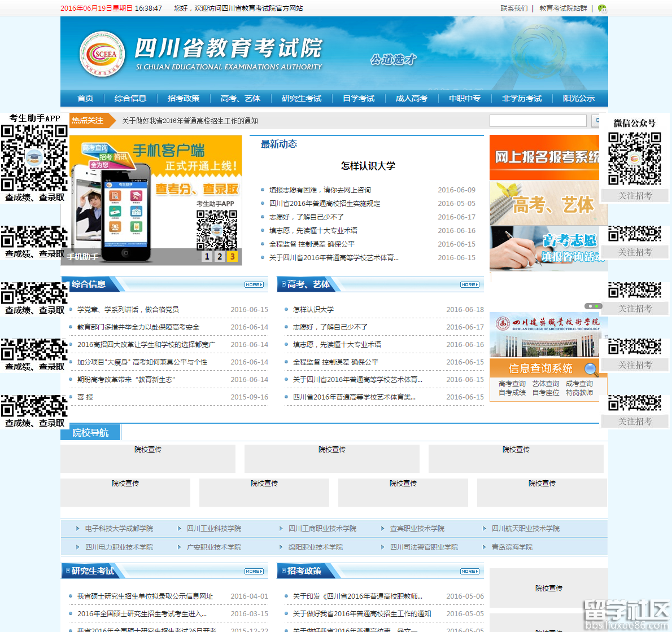Click the search input field
The width and height of the screenshot is (672, 632).
click(x=538, y=121)
